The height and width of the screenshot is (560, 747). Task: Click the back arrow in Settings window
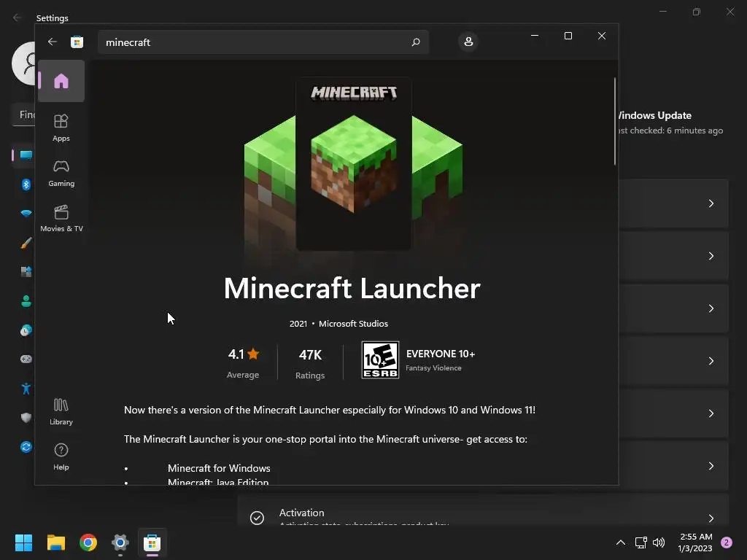coord(18,17)
